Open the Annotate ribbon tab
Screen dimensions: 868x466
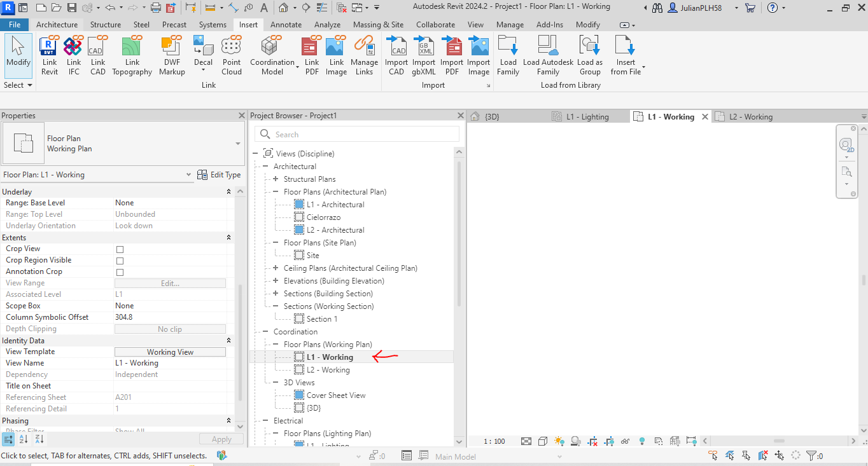point(286,25)
